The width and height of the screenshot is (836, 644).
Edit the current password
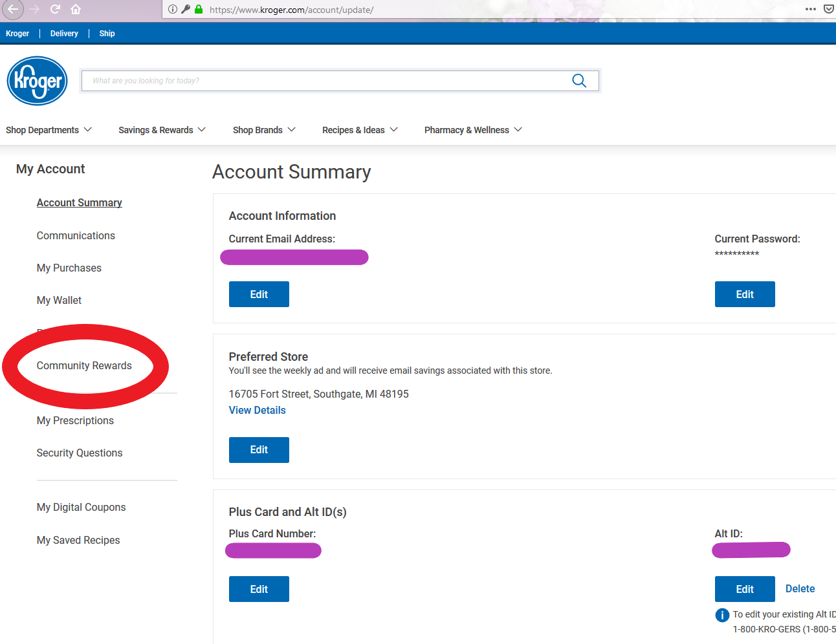745,294
